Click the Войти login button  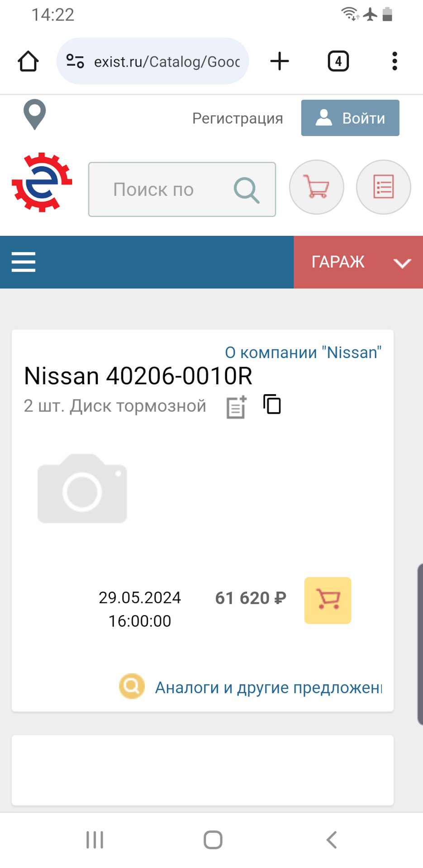(x=350, y=118)
